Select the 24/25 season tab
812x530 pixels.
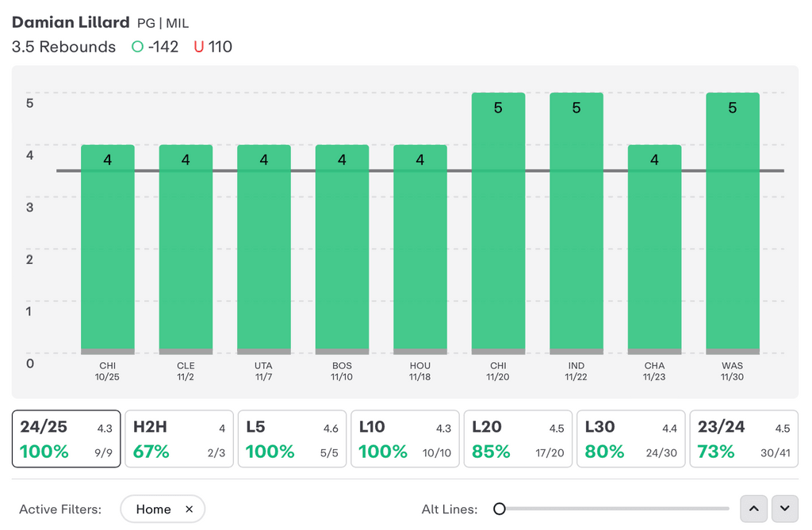click(x=67, y=439)
